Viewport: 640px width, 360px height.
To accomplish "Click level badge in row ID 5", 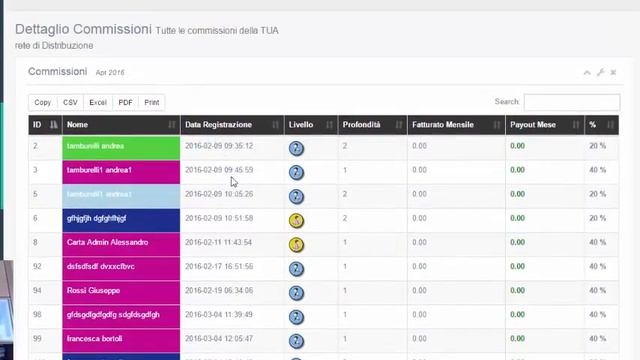I will pyautogui.click(x=296, y=196).
